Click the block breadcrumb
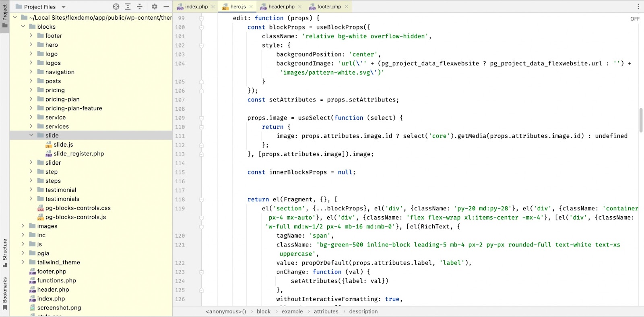Image resolution: width=644 pixels, height=317 pixels. (x=264, y=311)
